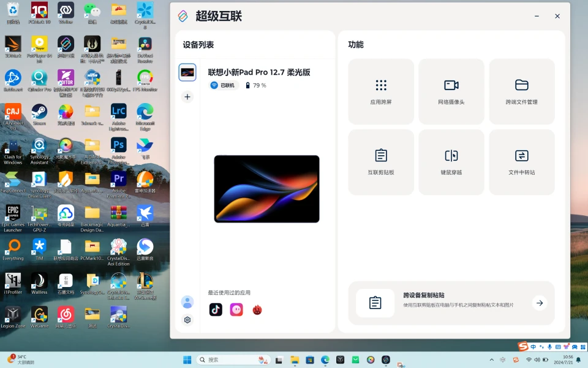
Task: Open Legion Zone desktop shortcut
Action: coord(13,317)
